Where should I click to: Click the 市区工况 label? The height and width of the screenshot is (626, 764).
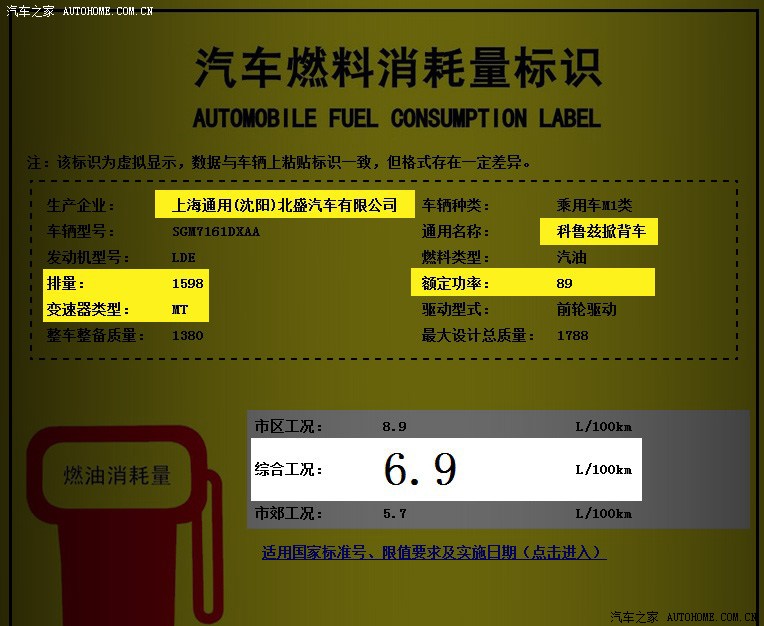[288, 427]
